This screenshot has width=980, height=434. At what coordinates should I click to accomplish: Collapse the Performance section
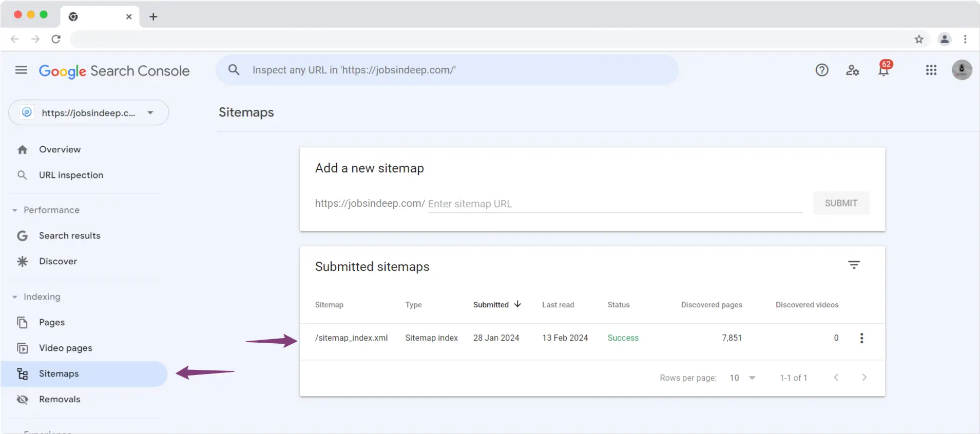[15, 210]
